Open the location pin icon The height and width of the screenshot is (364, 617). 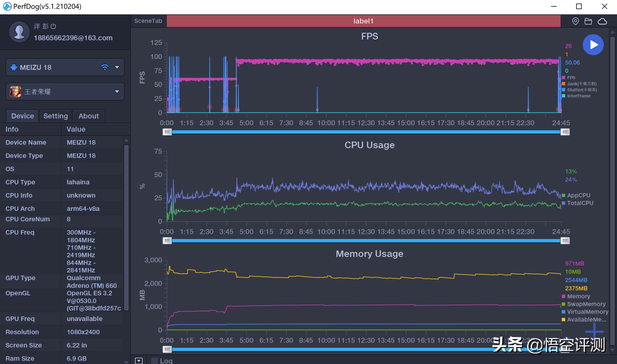click(x=576, y=21)
